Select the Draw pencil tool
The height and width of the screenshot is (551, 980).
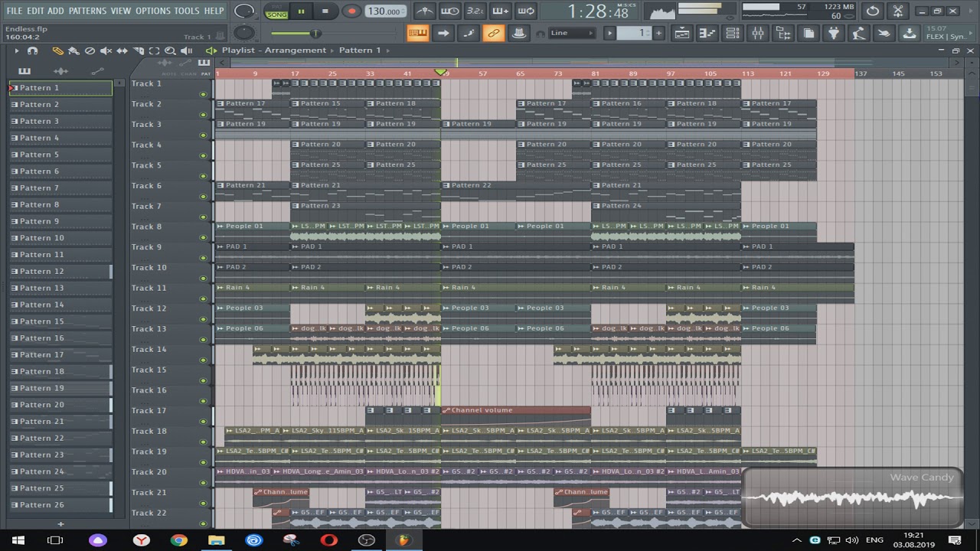click(x=57, y=51)
